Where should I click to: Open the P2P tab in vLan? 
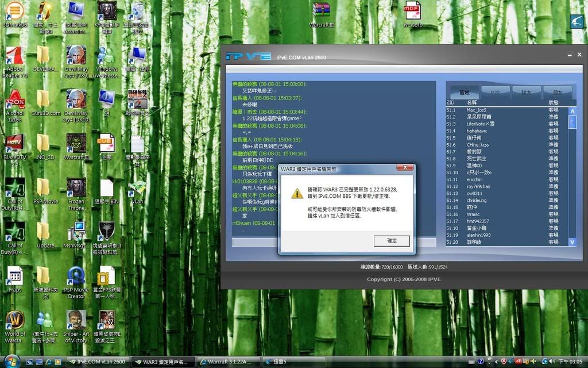coord(495,92)
